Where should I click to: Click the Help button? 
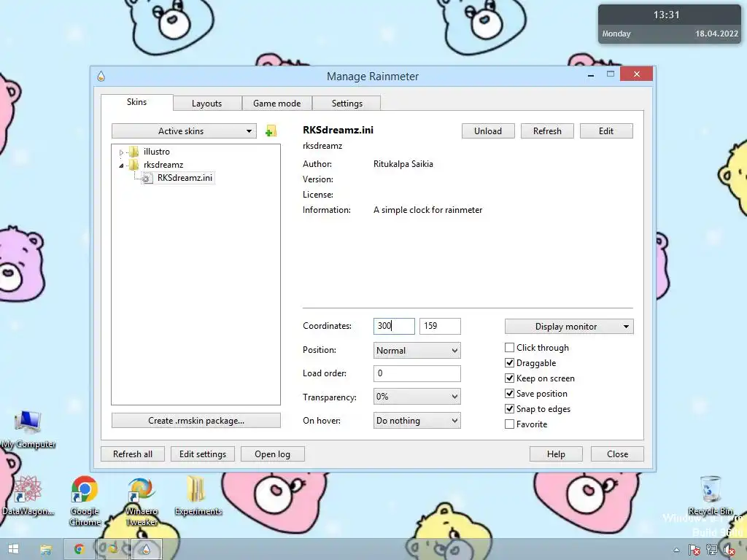click(x=556, y=454)
